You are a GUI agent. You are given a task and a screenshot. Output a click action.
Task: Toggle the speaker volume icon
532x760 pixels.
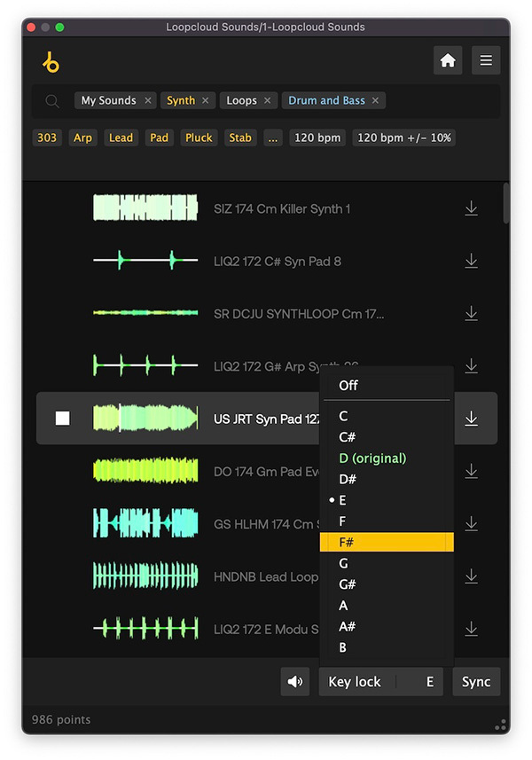(x=295, y=682)
